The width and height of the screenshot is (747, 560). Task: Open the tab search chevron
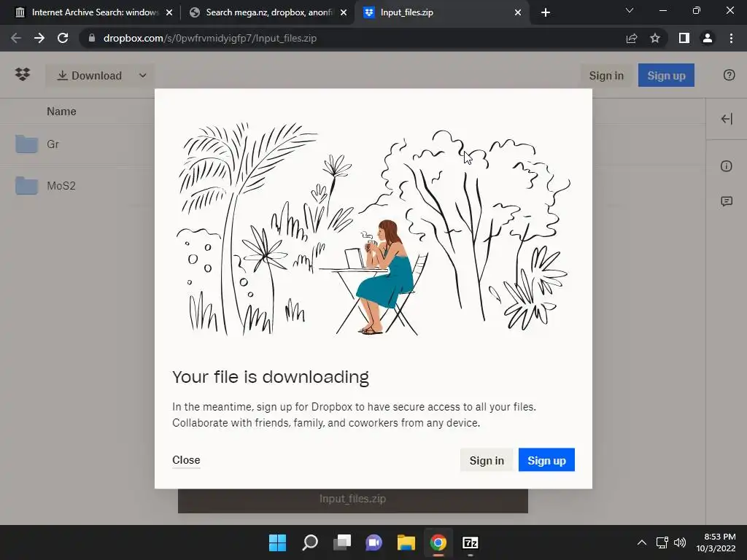630,10
